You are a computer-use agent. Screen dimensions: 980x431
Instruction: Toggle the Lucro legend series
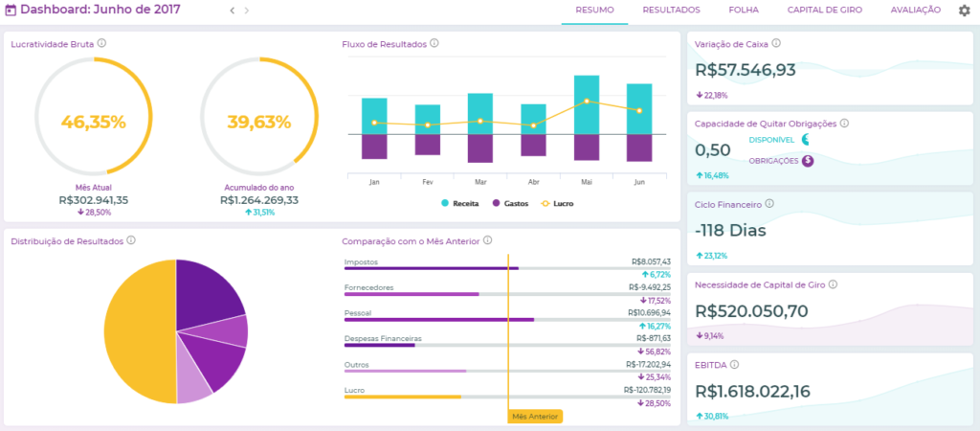(x=557, y=203)
